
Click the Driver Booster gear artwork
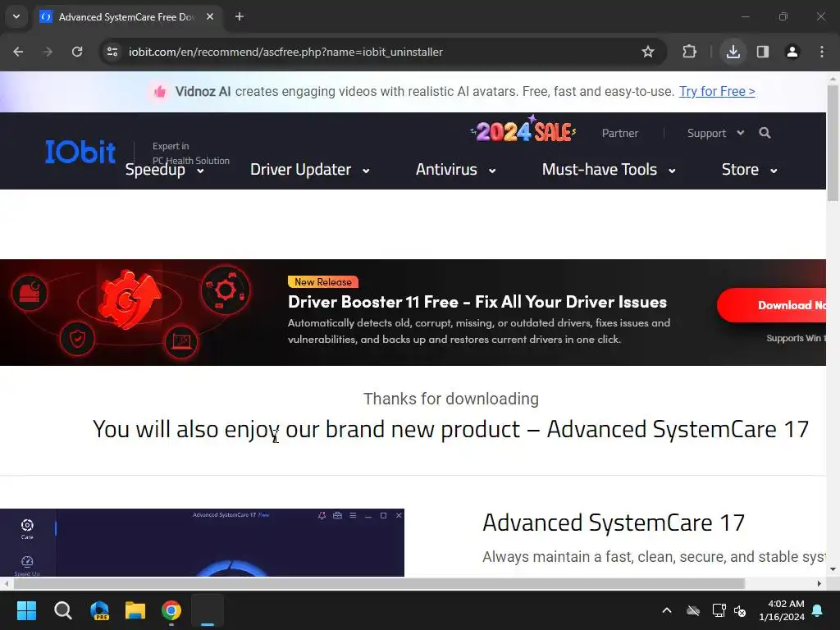coord(129,299)
